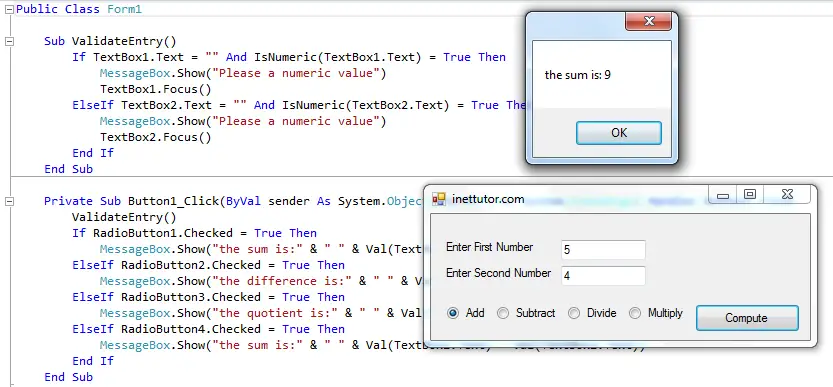
Task: Click the Enter Second Number text field
Action: 603,276
